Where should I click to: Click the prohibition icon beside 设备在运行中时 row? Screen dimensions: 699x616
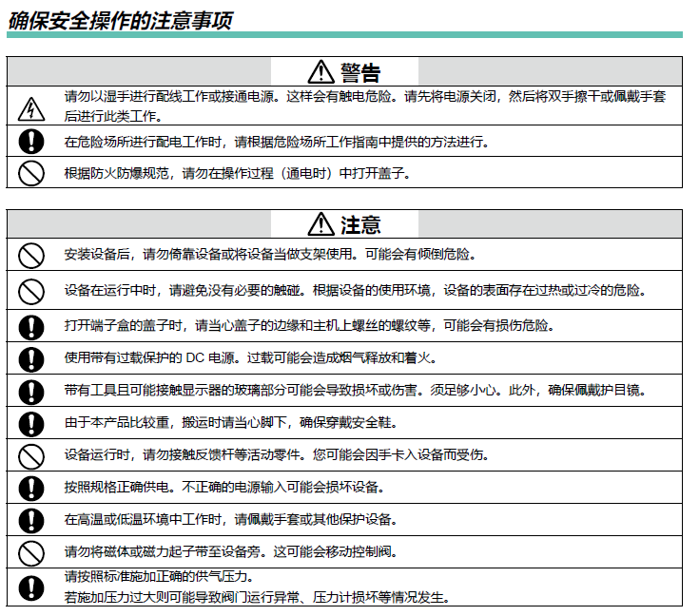(32, 290)
